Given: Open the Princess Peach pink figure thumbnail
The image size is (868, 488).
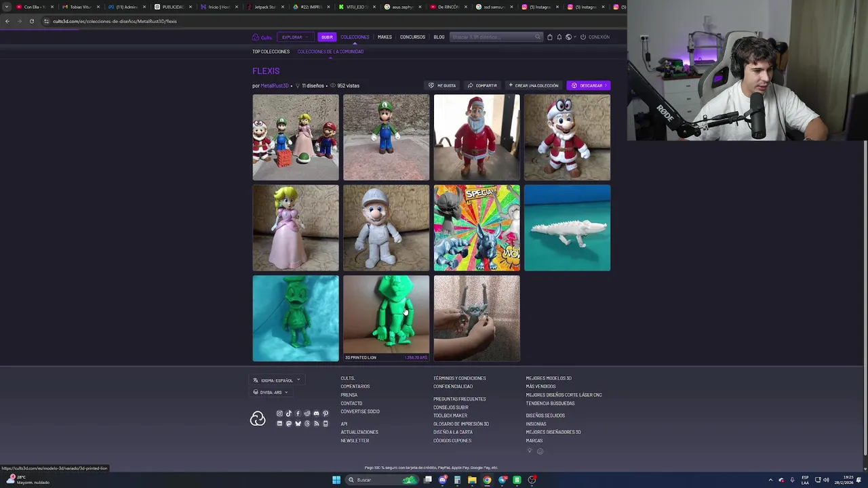Looking at the screenshot, I should tap(296, 228).
